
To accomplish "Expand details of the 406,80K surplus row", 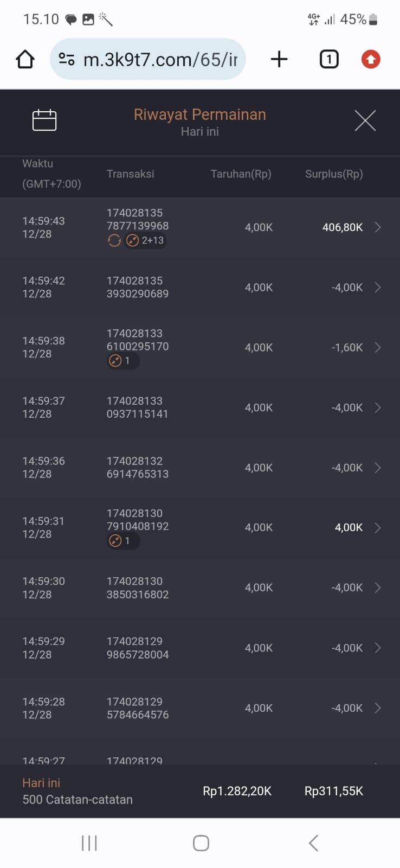I will coord(378,227).
